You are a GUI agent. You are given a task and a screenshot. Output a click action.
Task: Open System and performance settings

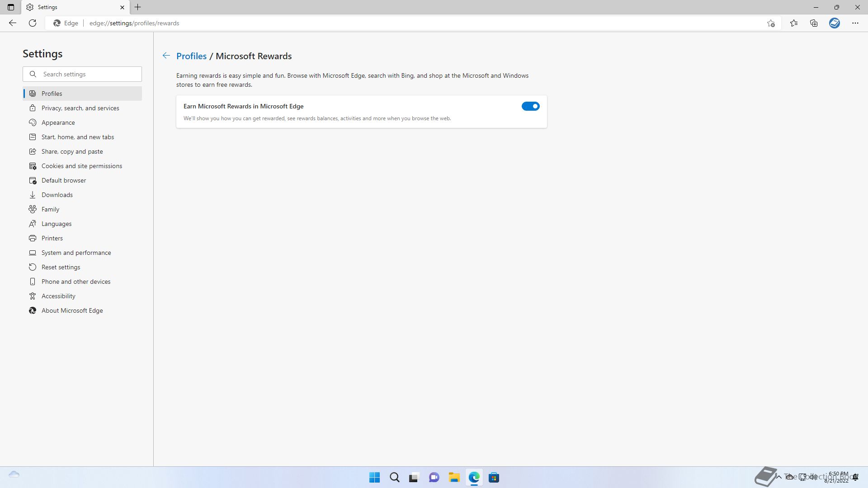click(82, 253)
